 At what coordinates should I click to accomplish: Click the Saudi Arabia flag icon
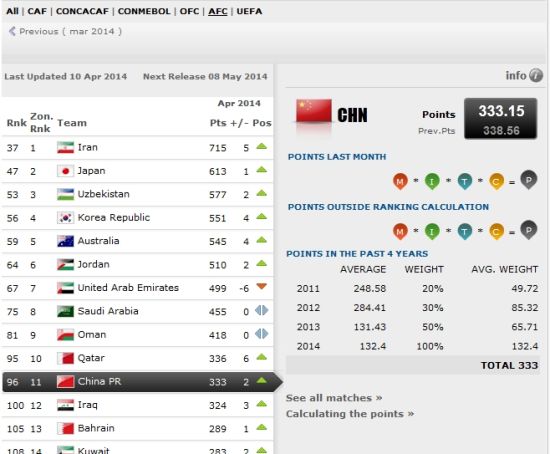point(66,311)
